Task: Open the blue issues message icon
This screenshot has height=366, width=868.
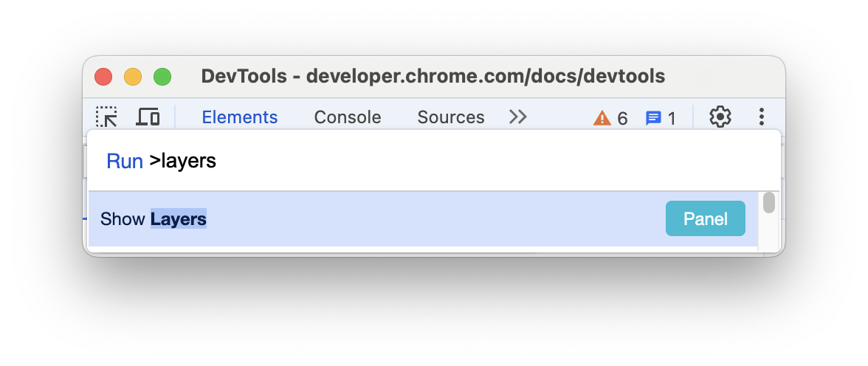Action: pyautogui.click(x=653, y=118)
